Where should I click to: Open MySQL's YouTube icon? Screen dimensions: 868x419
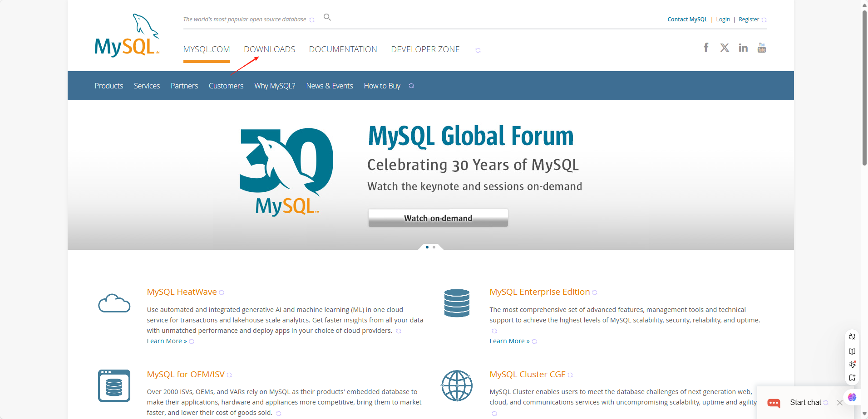(762, 48)
